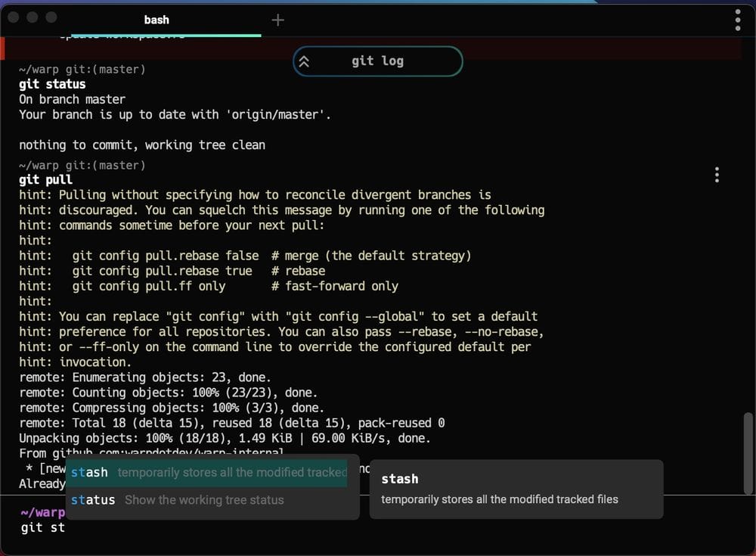Click the 'nothing to commit, working tree clean' line
This screenshot has height=556, width=756.
click(x=141, y=144)
